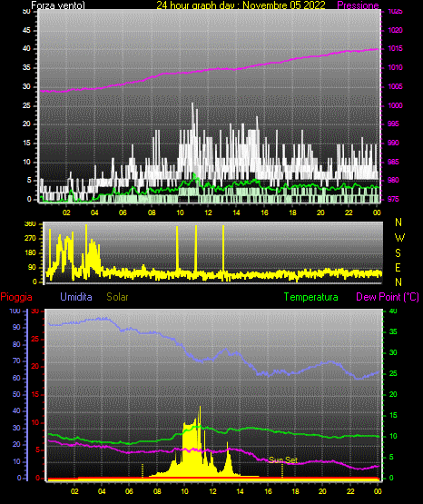Click the S wind direction letter

tap(398, 253)
